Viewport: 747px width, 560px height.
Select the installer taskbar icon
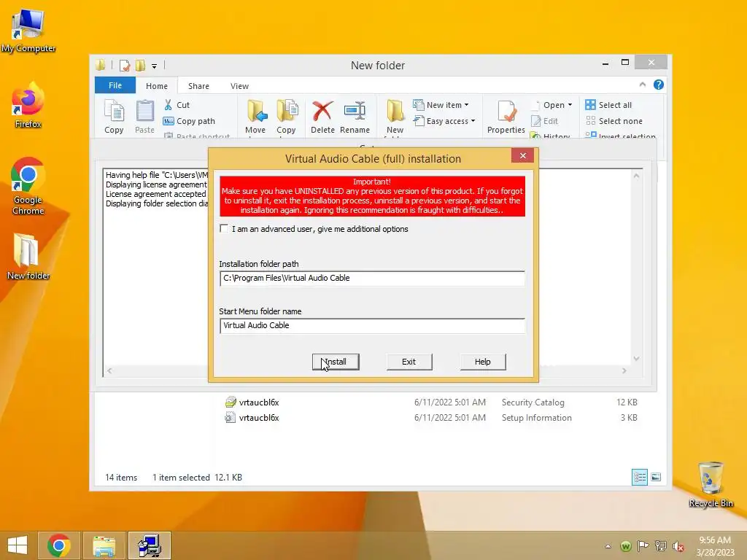click(x=149, y=545)
